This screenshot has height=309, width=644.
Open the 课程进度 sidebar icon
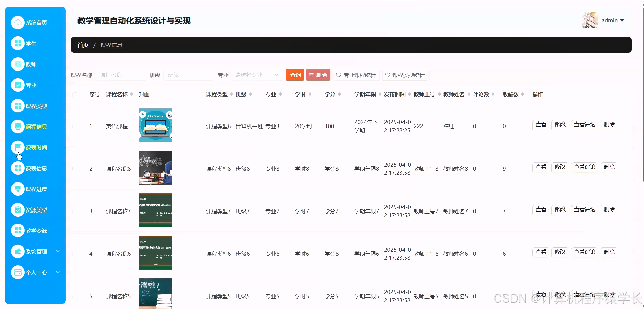point(18,189)
